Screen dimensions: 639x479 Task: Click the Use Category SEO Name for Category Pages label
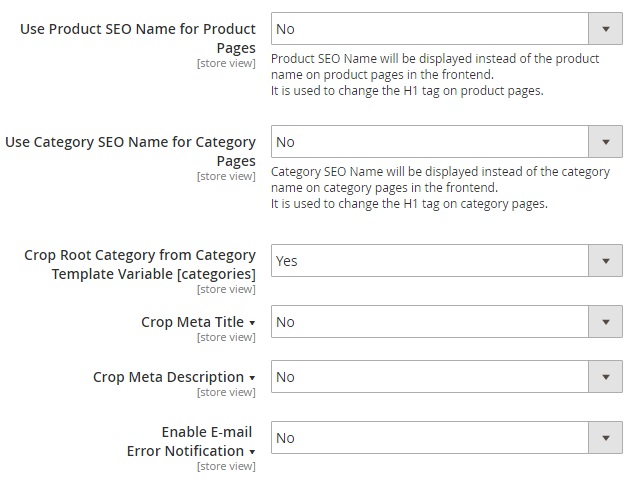tap(130, 151)
